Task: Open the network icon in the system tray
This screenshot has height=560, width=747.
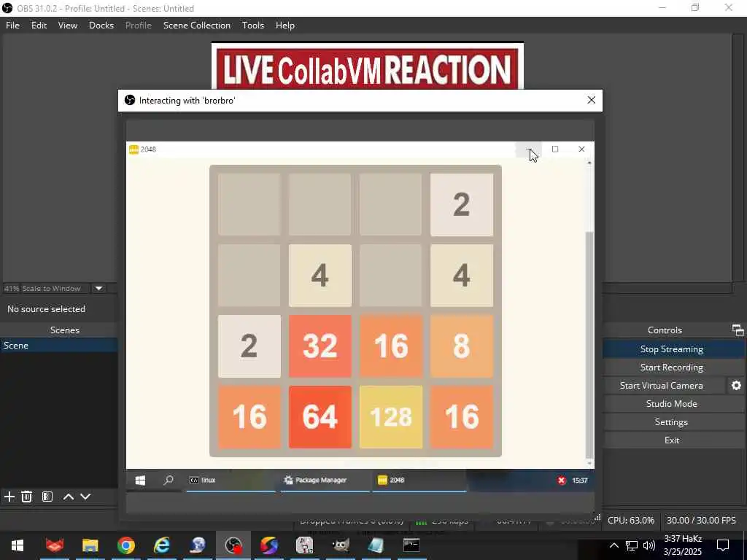Action: point(631,545)
